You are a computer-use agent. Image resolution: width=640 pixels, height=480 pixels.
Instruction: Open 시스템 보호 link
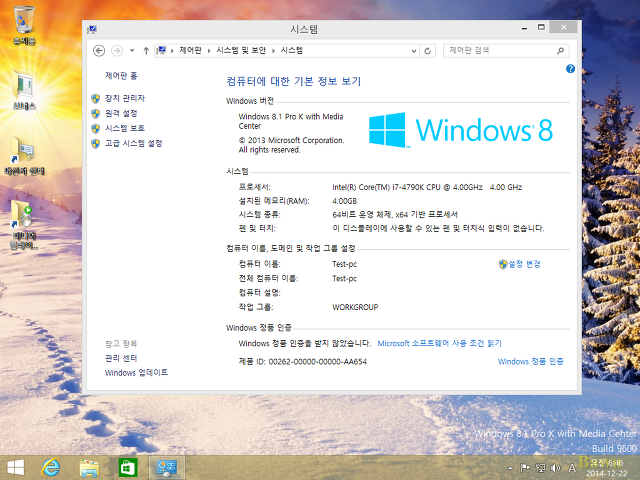pos(125,128)
